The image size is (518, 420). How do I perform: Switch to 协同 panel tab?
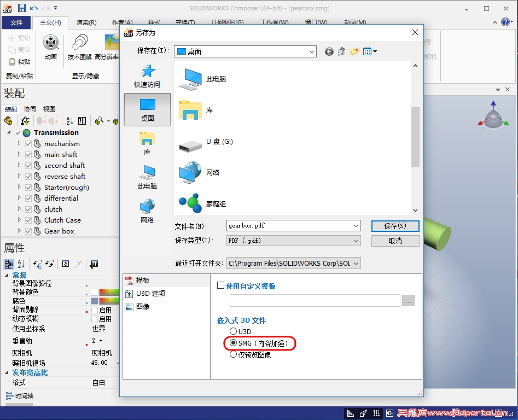pyautogui.click(x=30, y=109)
